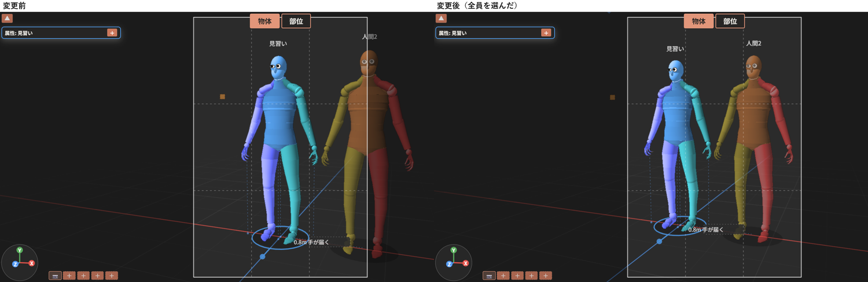Snap to blue Z axis in 変更後 gizmo
Image resolution: width=868 pixels, height=282 pixels.
point(449,264)
